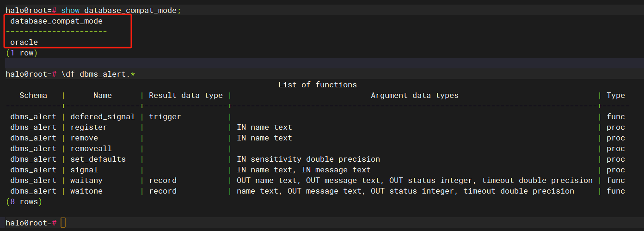
Task: Click the "(1 row)" summary text
Action: pyautogui.click(x=21, y=53)
